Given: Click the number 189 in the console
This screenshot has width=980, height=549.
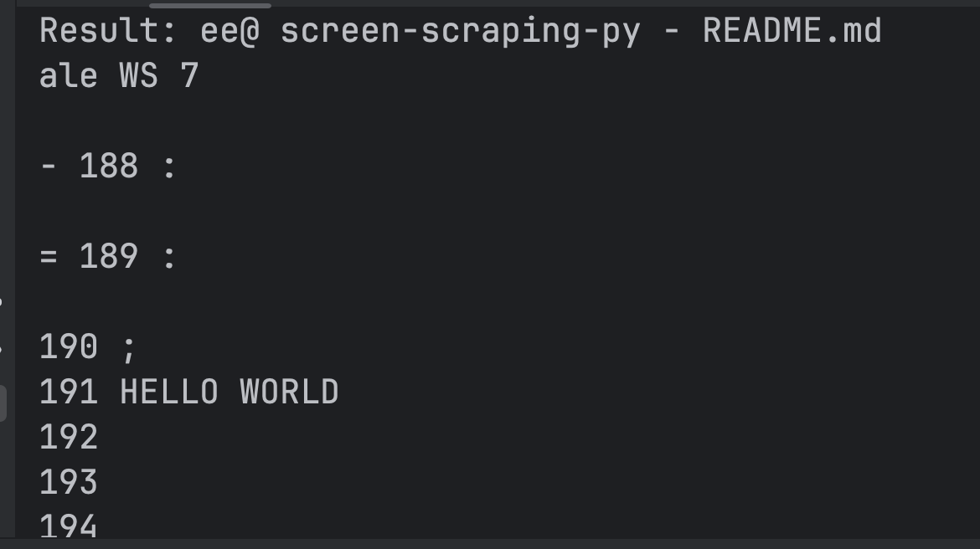Looking at the screenshot, I should point(109,256).
